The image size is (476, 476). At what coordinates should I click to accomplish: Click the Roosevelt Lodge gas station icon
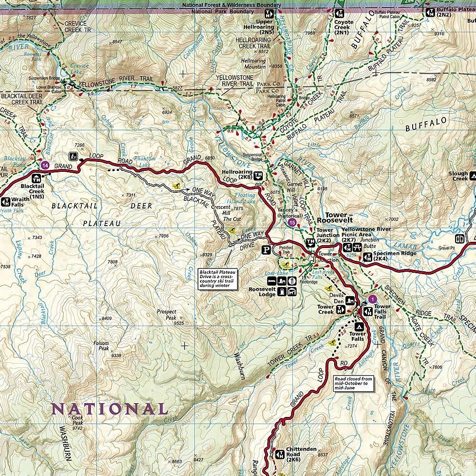coord(283,292)
